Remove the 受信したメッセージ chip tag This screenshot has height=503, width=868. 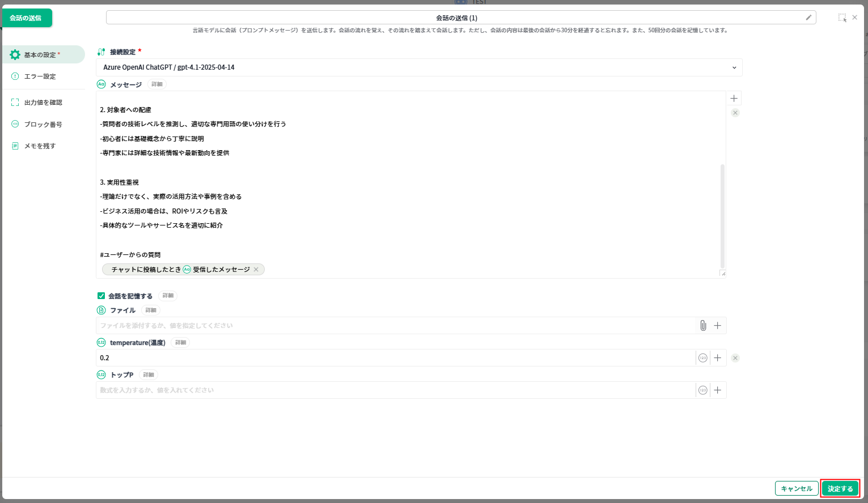point(256,270)
